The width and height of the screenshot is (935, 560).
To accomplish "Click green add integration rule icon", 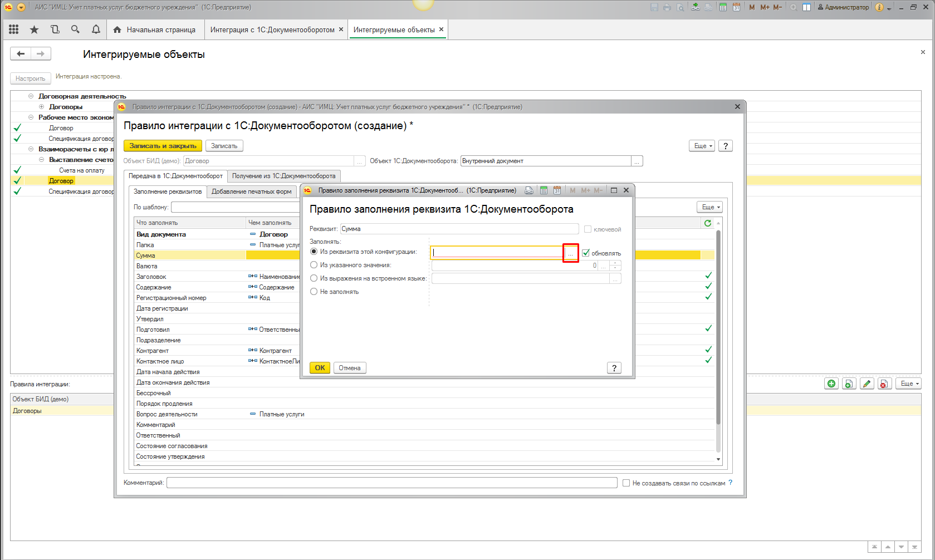I will point(831,384).
